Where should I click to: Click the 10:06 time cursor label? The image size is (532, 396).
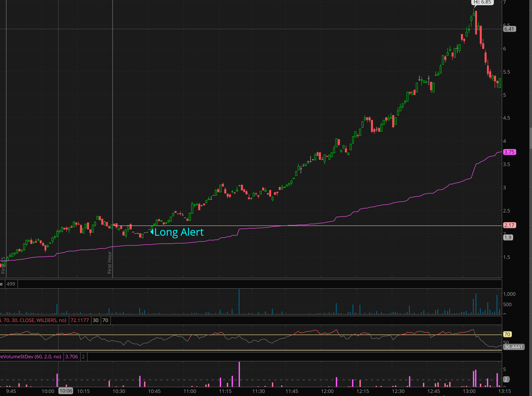click(66, 391)
